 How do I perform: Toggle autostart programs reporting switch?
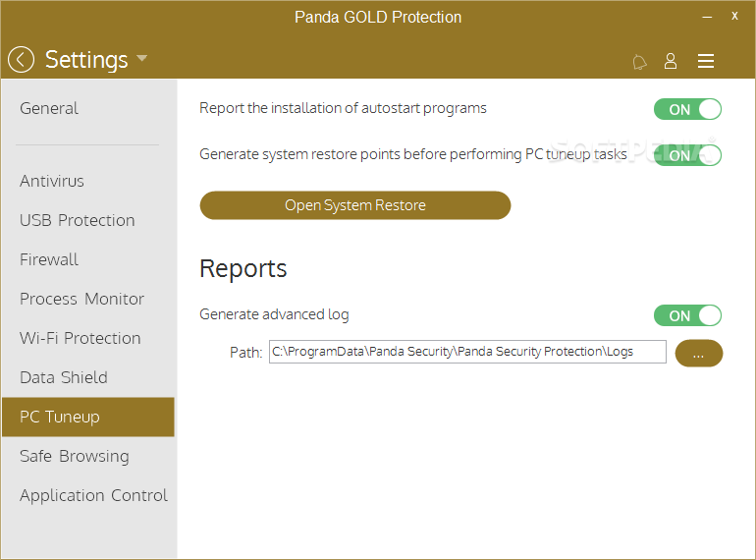[x=687, y=109]
